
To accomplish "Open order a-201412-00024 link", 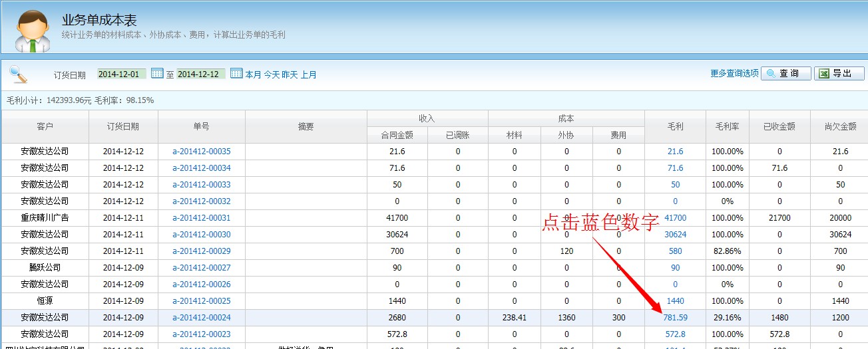I will (x=201, y=318).
